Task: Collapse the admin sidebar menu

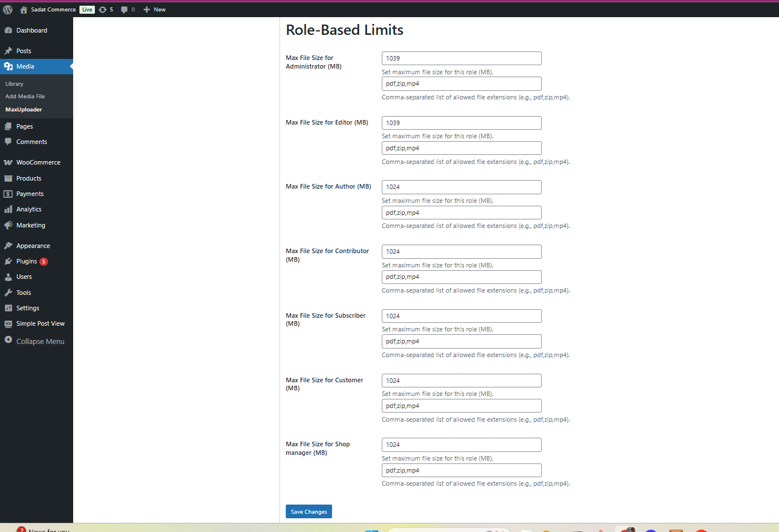Action: pos(34,341)
